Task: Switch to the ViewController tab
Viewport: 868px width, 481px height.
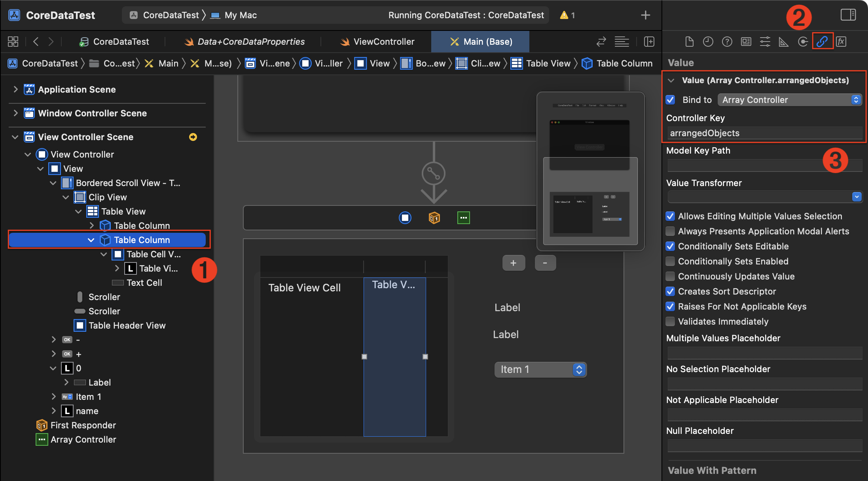Action: [377, 42]
